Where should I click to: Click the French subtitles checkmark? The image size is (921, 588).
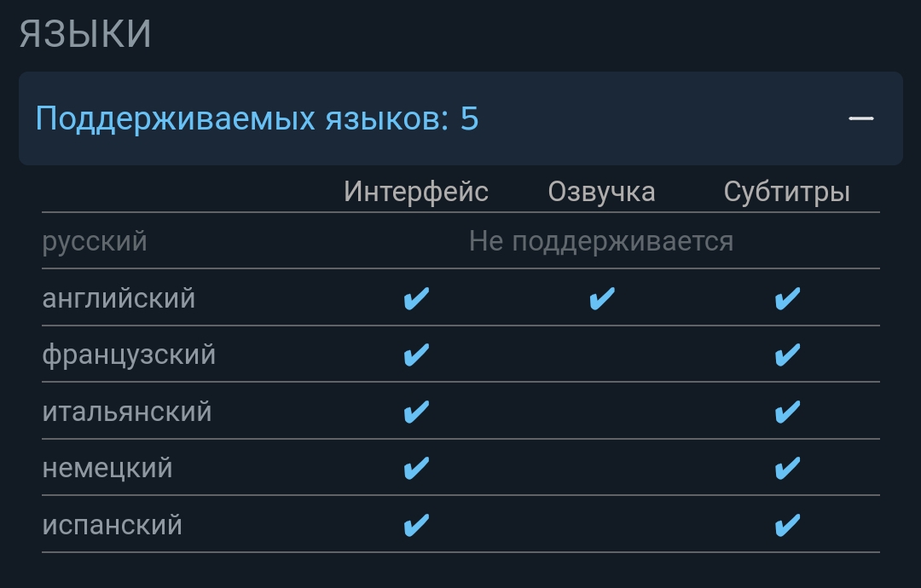[x=788, y=355]
